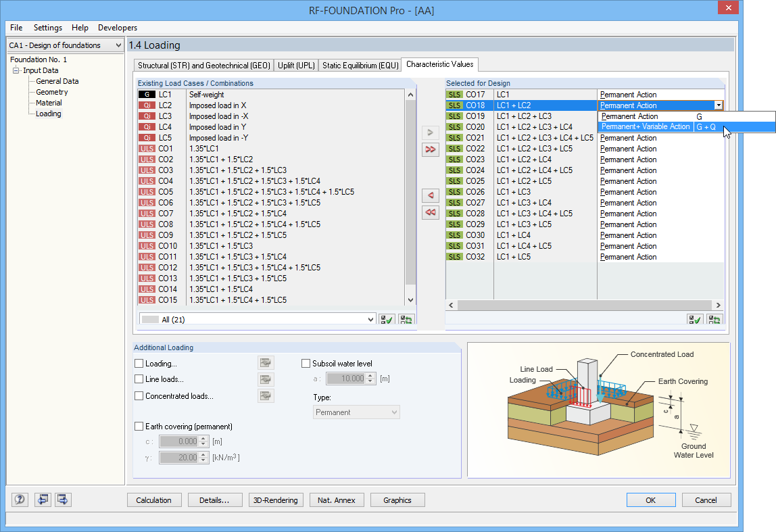Collapse the Input Data tree node
The height and width of the screenshot is (532, 776).
(x=16, y=70)
